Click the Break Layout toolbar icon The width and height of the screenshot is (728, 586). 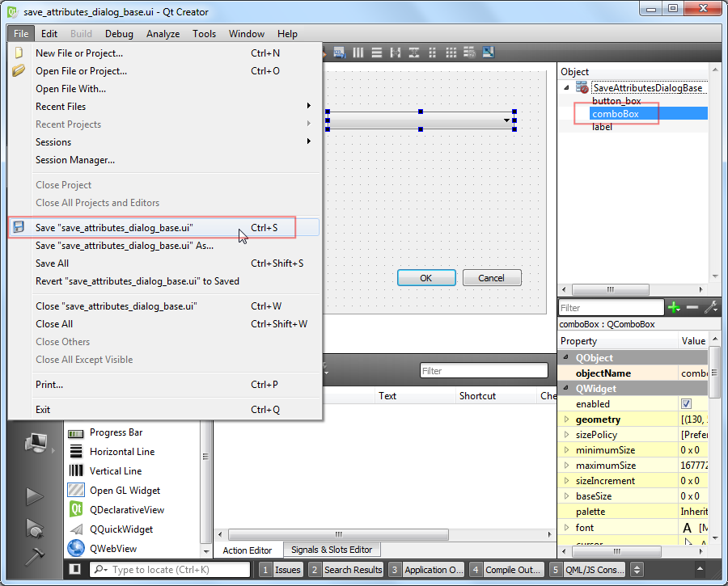point(469,53)
